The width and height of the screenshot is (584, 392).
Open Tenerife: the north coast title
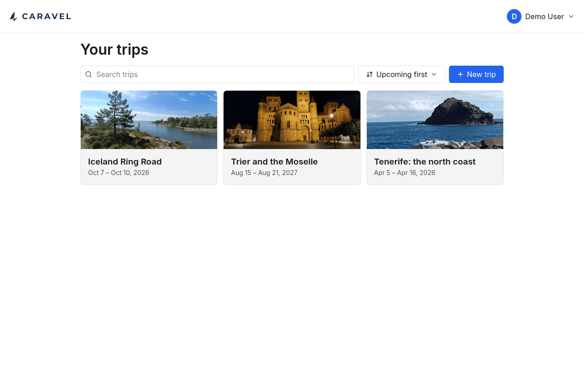(x=425, y=162)
